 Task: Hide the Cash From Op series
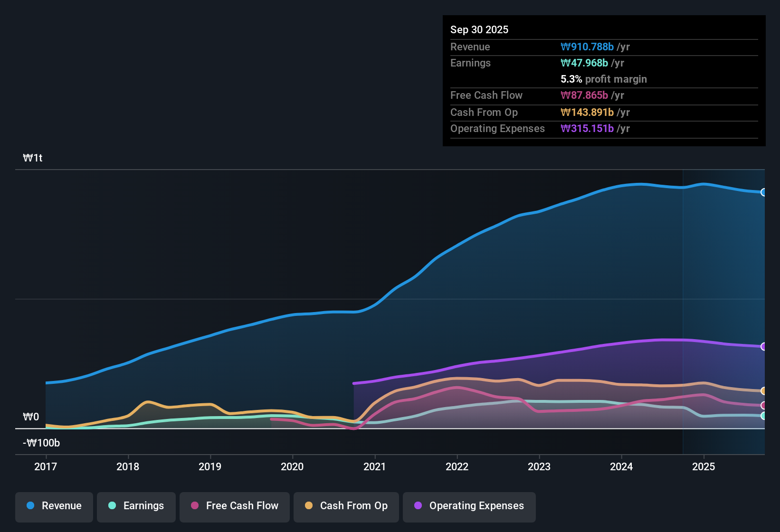(x=346, y=506)
